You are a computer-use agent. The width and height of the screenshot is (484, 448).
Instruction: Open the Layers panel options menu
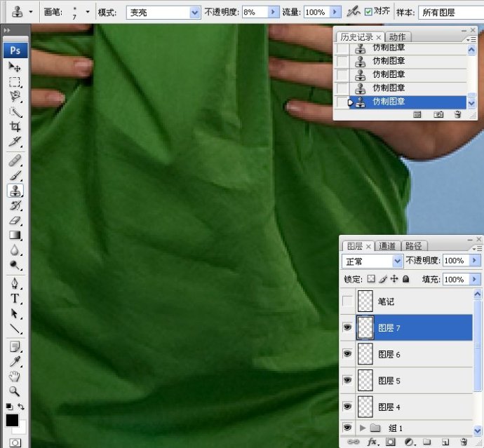477,248
